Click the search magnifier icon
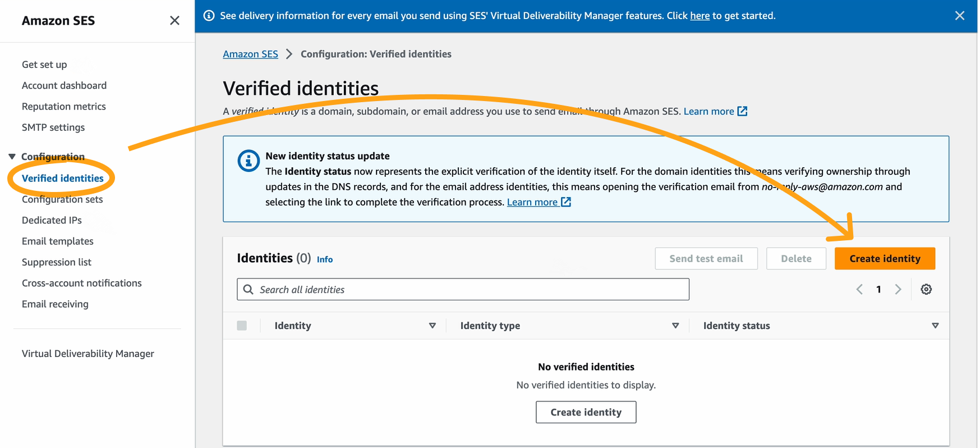 pos(249,290)
